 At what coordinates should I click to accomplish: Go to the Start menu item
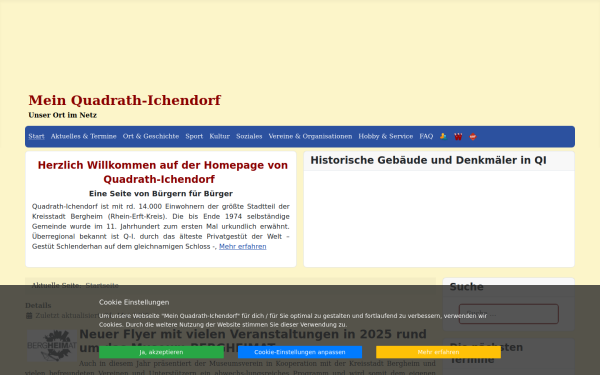[x=36, y=136]
